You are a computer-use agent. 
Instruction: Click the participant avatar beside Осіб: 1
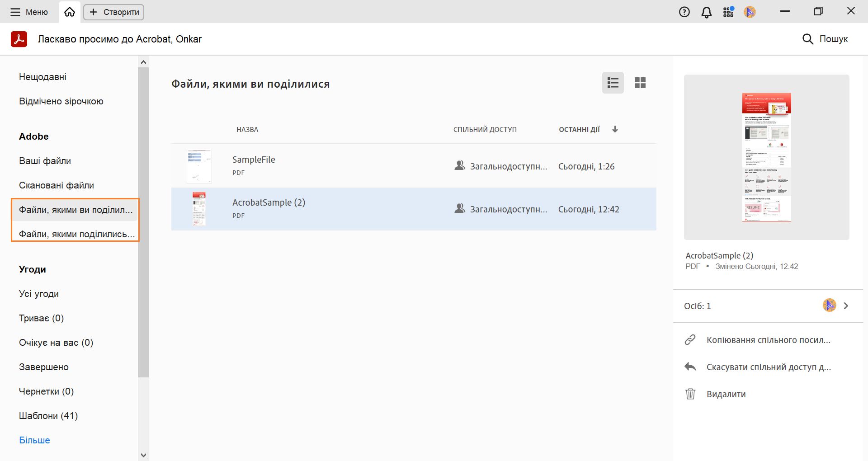point(830,306)
